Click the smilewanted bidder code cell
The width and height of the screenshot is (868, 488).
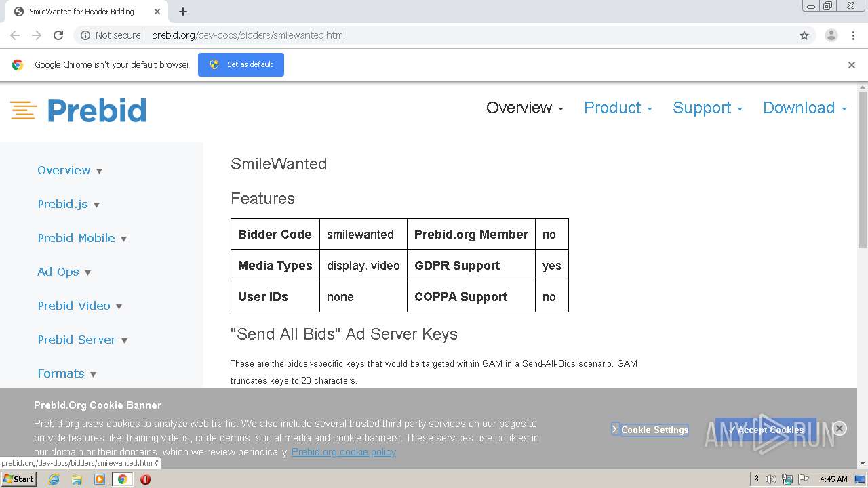coord(363,235)
